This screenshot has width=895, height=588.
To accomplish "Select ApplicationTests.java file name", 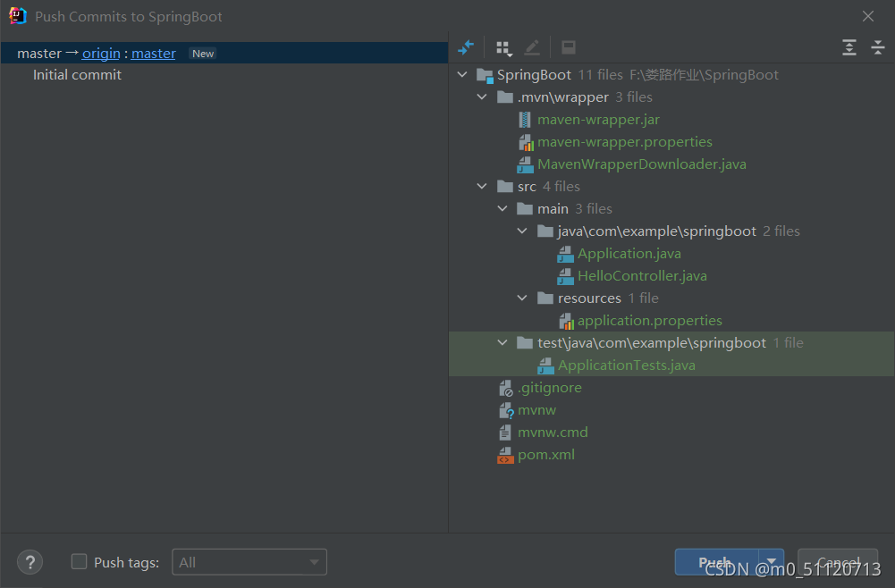I will tap(626, 365).
